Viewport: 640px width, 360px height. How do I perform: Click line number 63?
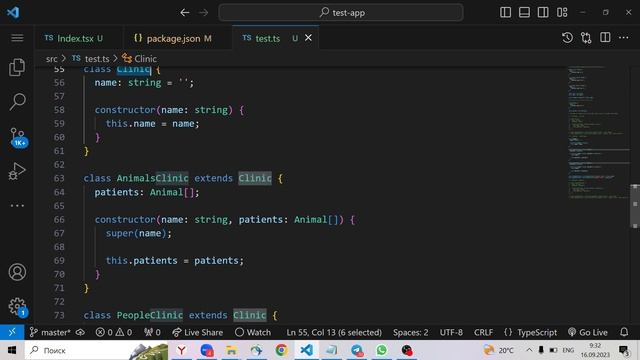click(x=59, y=178)
